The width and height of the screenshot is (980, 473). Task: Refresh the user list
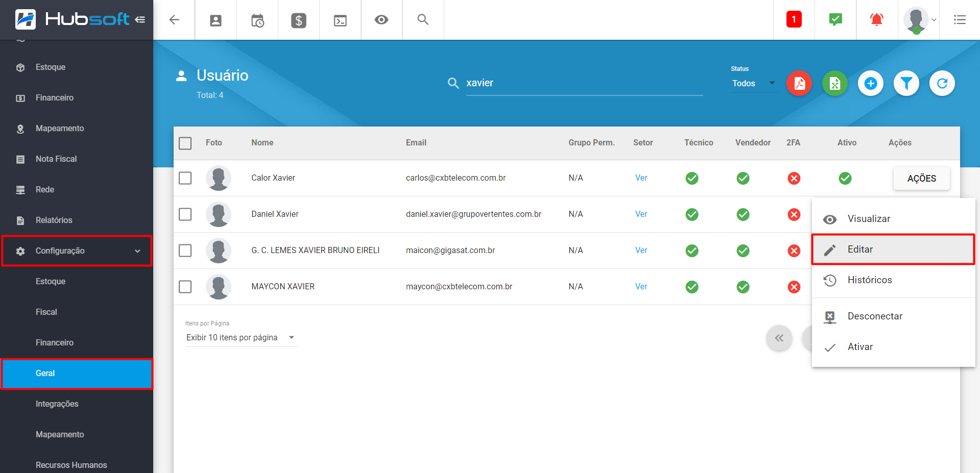(x=942, y=83)
